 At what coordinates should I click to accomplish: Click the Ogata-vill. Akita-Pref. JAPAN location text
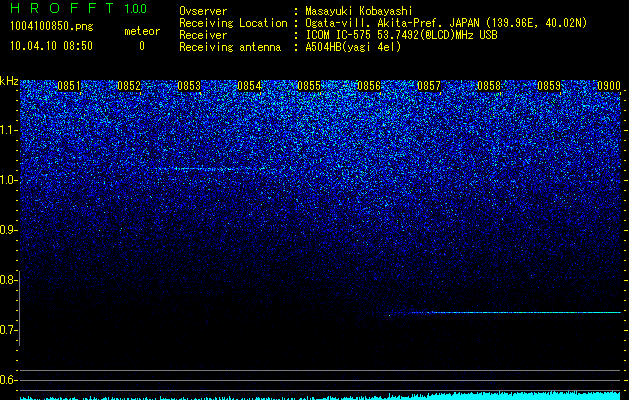point(446,23)
